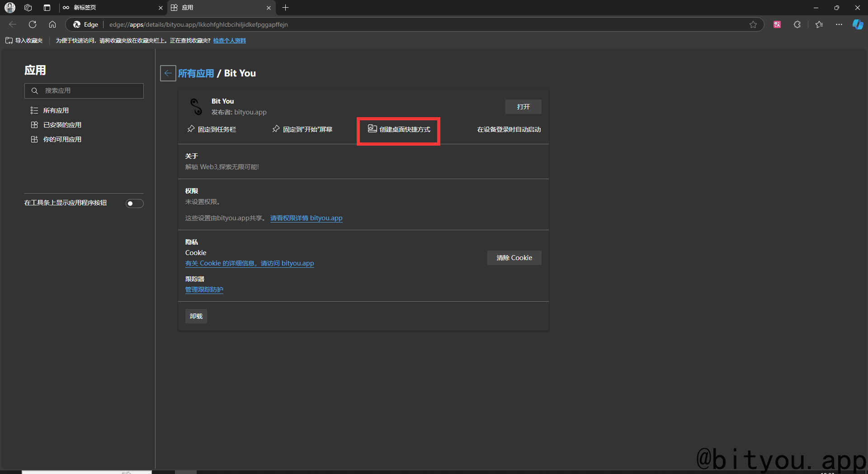
Task: Open the 检查个人资料 link
Action: click(x=230, y=41)
